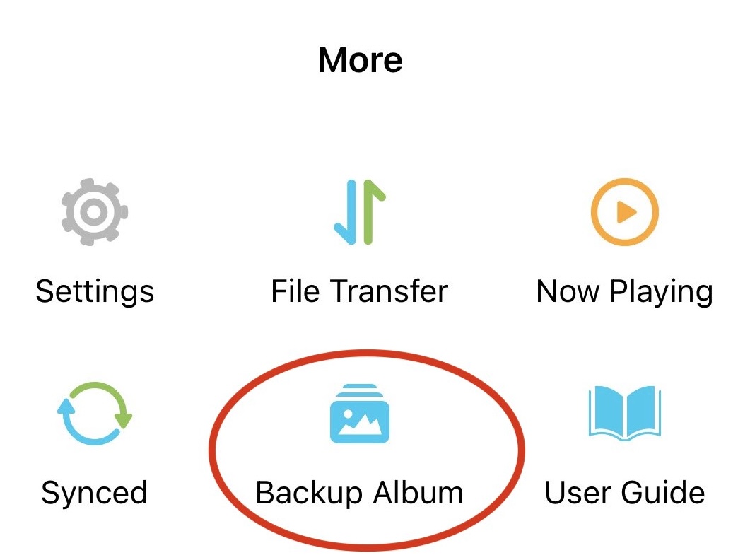Tap the File Transfer arrows icon
Image resolution: width=738 pixels, height=560 pixels.
tap(360, 211)
